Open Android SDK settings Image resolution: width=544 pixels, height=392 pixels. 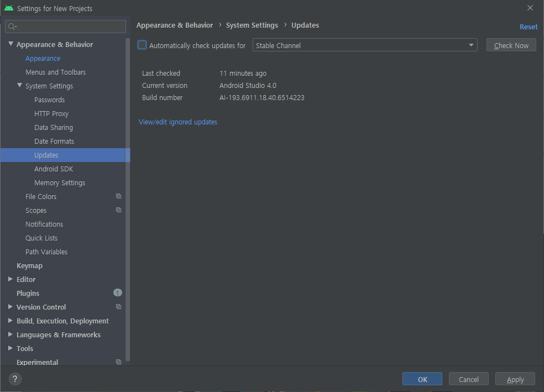[x=54, y=169]
